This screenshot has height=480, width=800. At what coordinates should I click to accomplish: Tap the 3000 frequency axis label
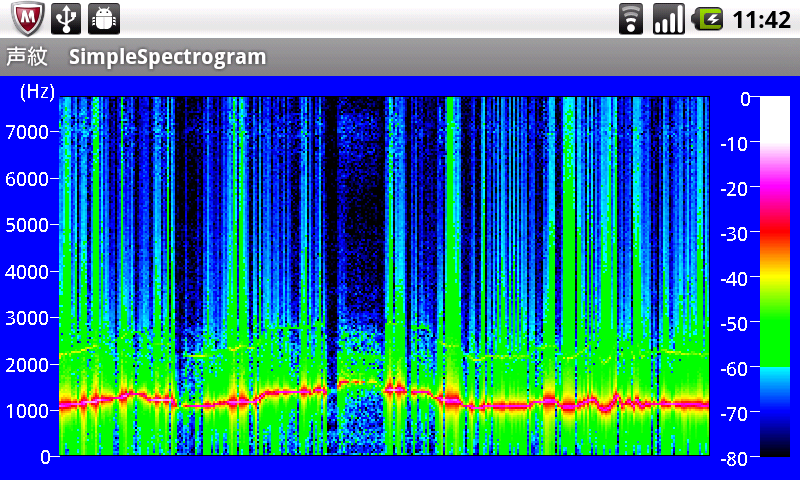[27, 318]
